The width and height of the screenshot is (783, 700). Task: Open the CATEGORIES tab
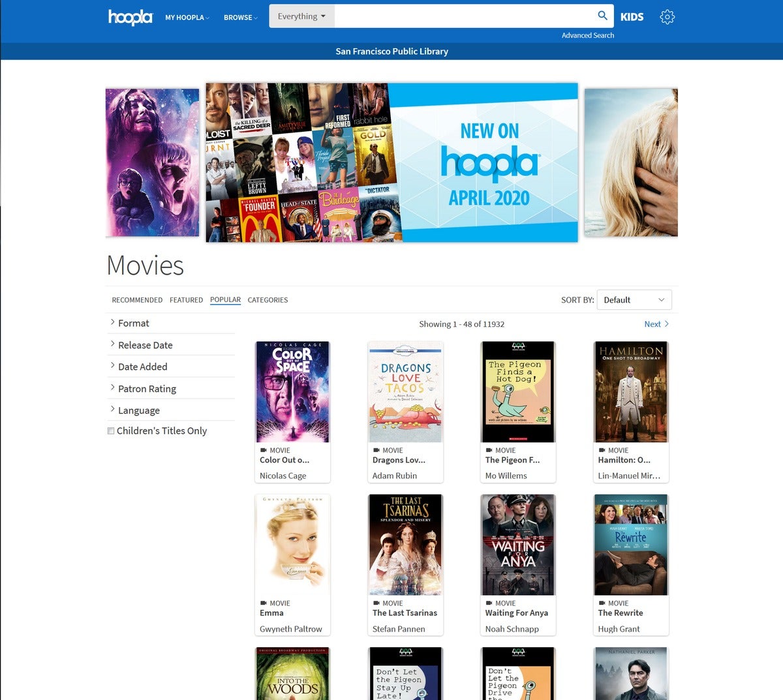(268, 300)
